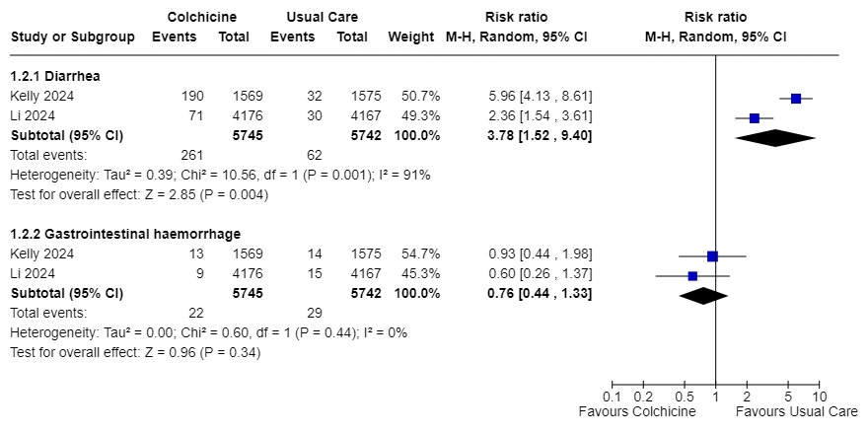868x434 pixels.
Task: Click the diarrhea subtotal black diamond
Action: click(x=775, y=136)
